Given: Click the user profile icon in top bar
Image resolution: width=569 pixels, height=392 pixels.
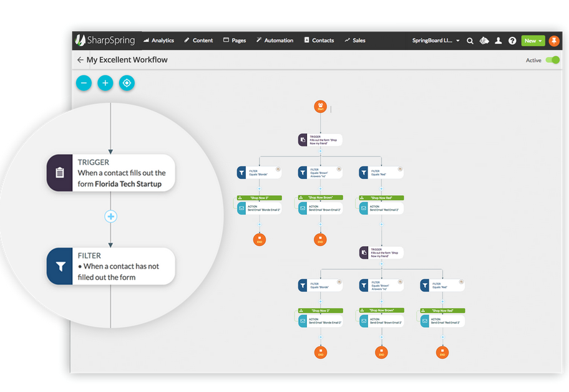Looking at the screenshot, I should coord(498,41).
